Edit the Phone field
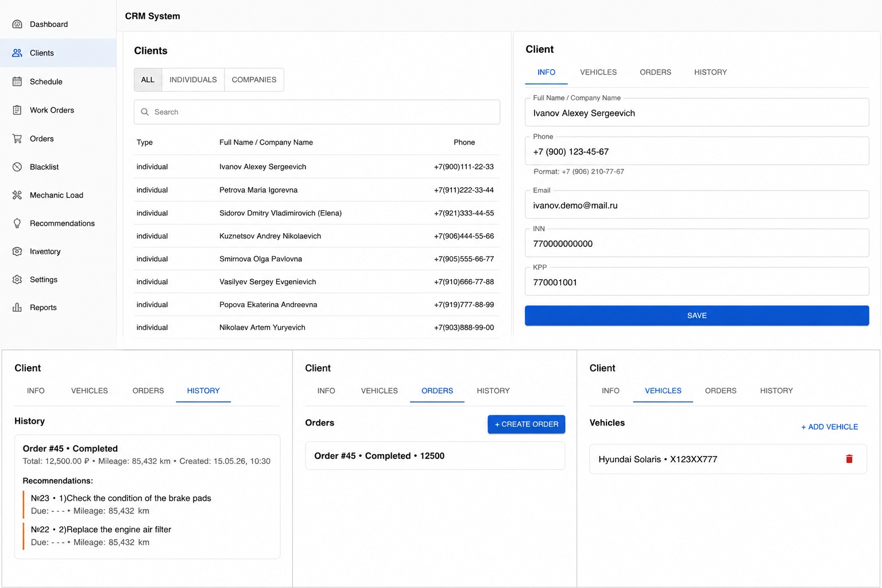This screenshot has height=588, width=882. [697, 152]
